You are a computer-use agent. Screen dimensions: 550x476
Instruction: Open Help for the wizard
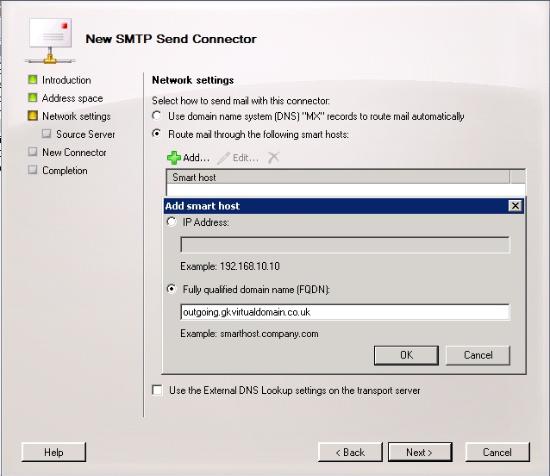coord(54,452)
